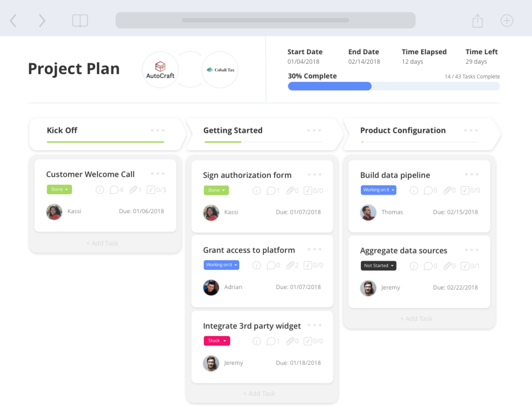Change Done status on Customer Welcome Call

59,189
